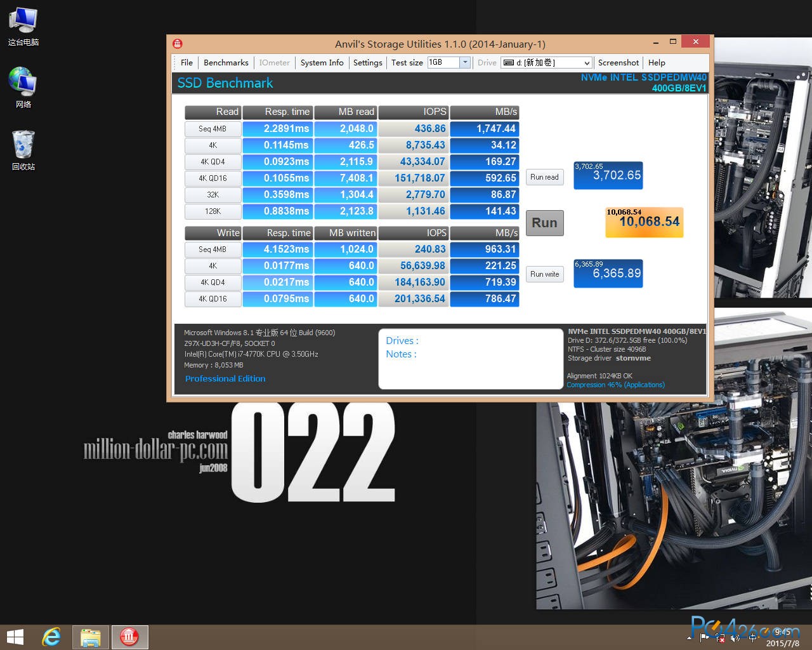The image size is (812, 650).
Task: Open the Help menu
Action: pos(657,63)
